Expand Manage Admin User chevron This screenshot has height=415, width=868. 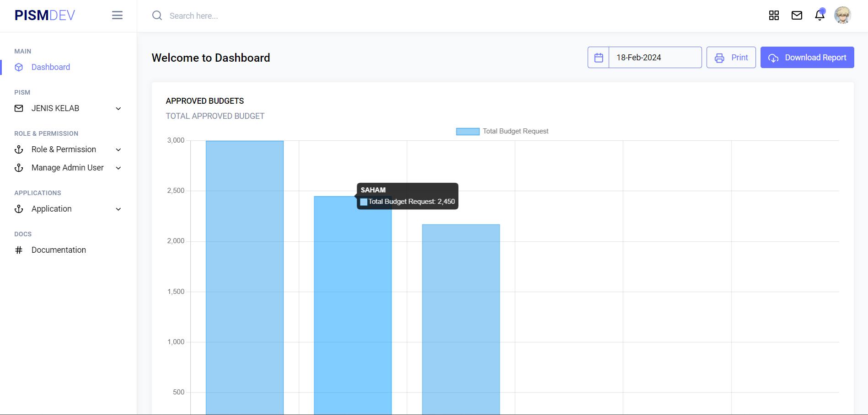click(118, 168)
